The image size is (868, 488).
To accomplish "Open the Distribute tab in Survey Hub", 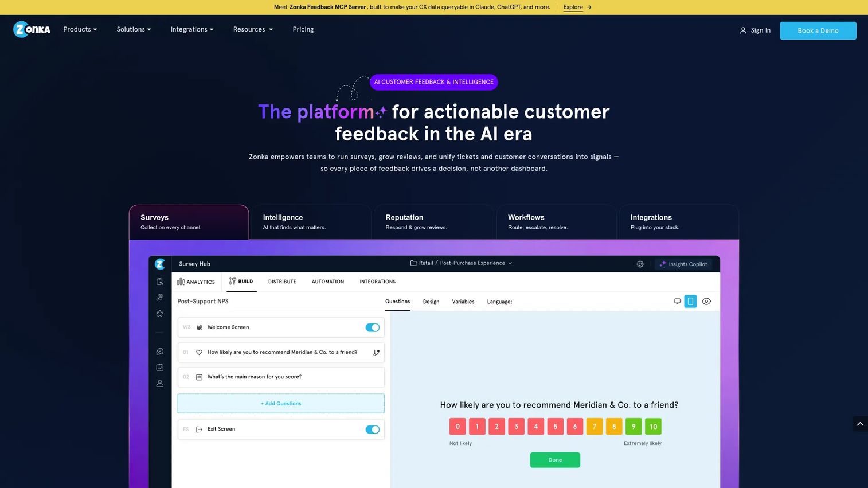I will (282, 282).
